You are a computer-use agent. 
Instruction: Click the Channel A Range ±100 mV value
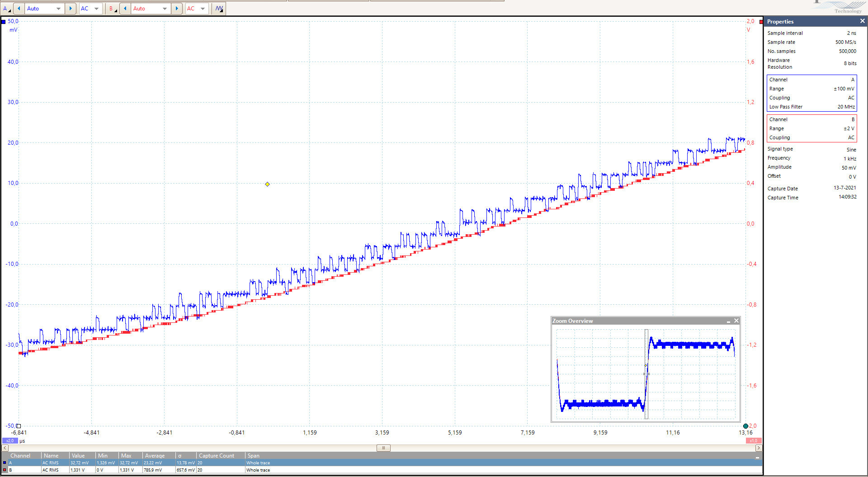(x=844, y=89)
